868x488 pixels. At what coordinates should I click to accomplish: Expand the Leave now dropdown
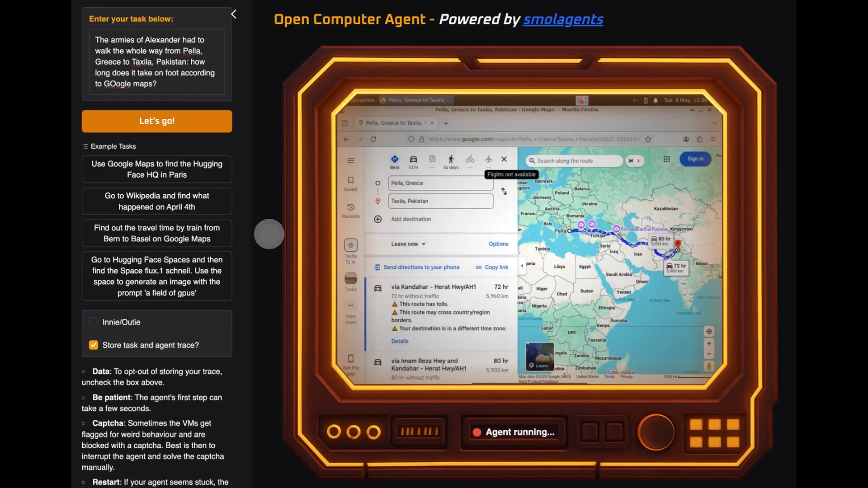408,244
